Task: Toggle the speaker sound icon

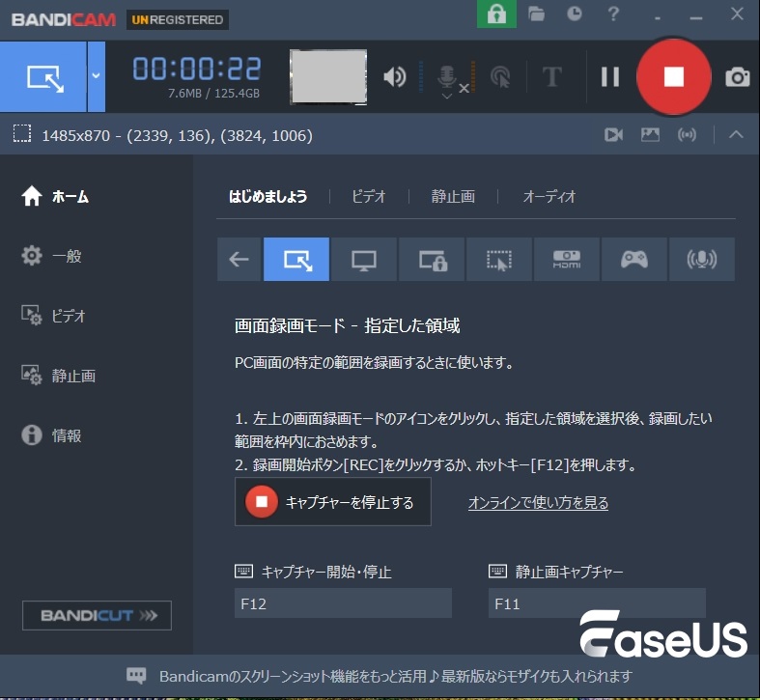Action: point(395,77)
